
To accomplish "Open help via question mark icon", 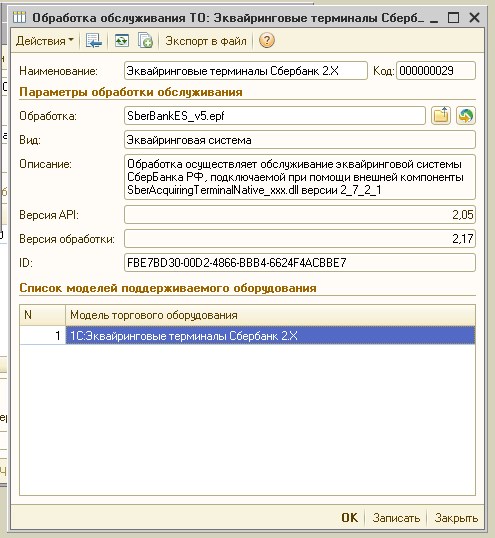I will [x=267, y=40].
